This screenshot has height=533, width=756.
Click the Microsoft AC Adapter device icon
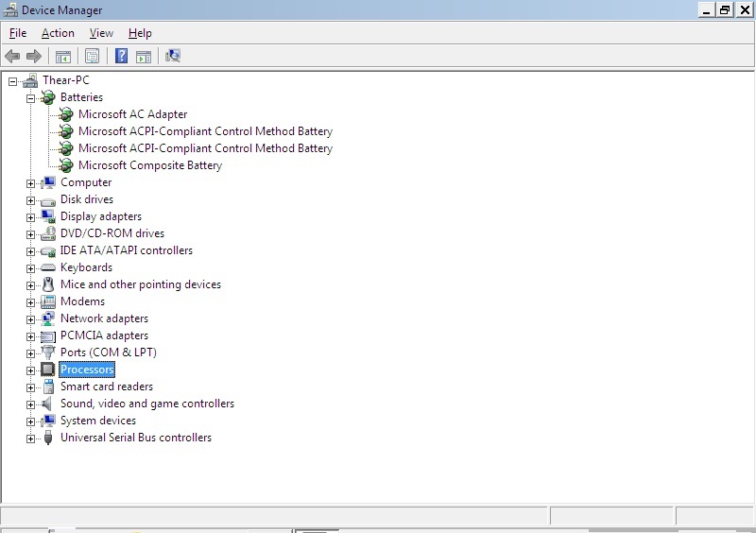tap(65, 114)
